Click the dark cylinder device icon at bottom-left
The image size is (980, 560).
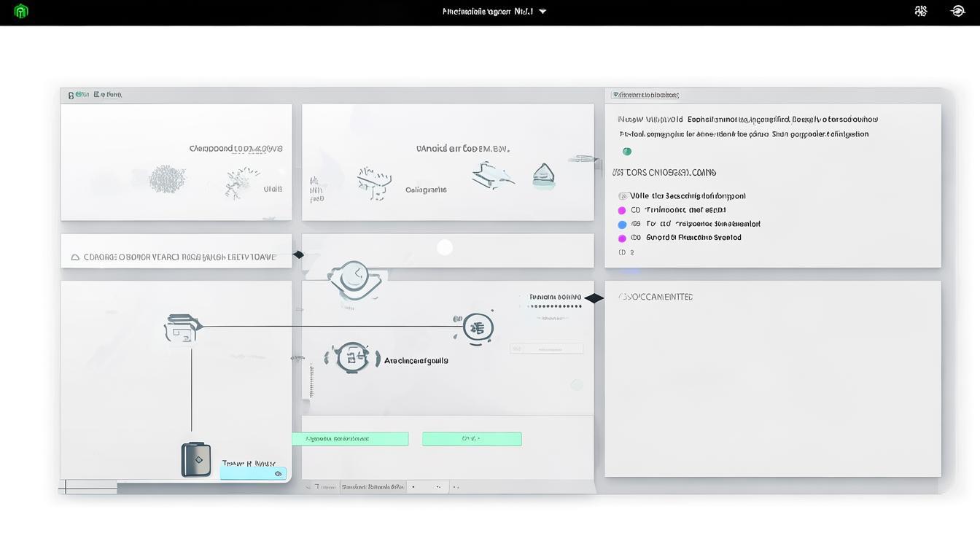tap(196, 460)
